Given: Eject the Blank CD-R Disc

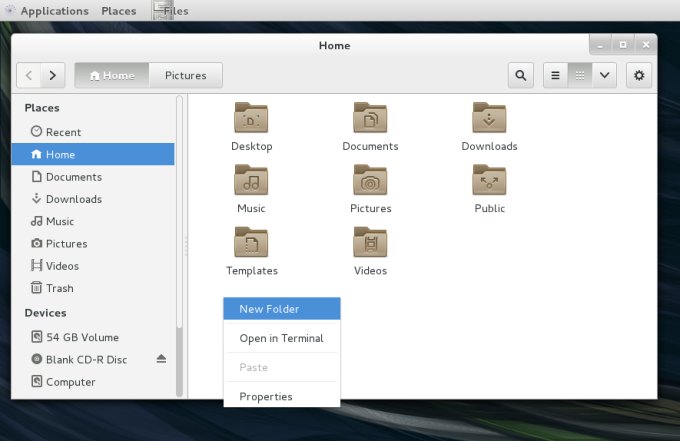Looking at the screenshot, I should click(x=161, y=359).
